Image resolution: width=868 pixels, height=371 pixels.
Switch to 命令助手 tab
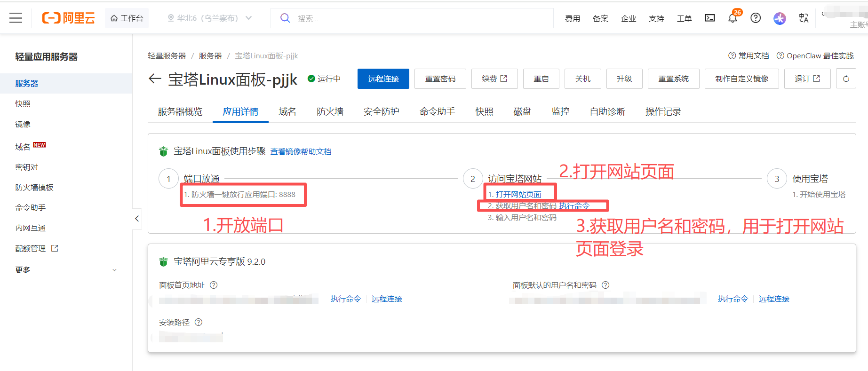[438, 111]
